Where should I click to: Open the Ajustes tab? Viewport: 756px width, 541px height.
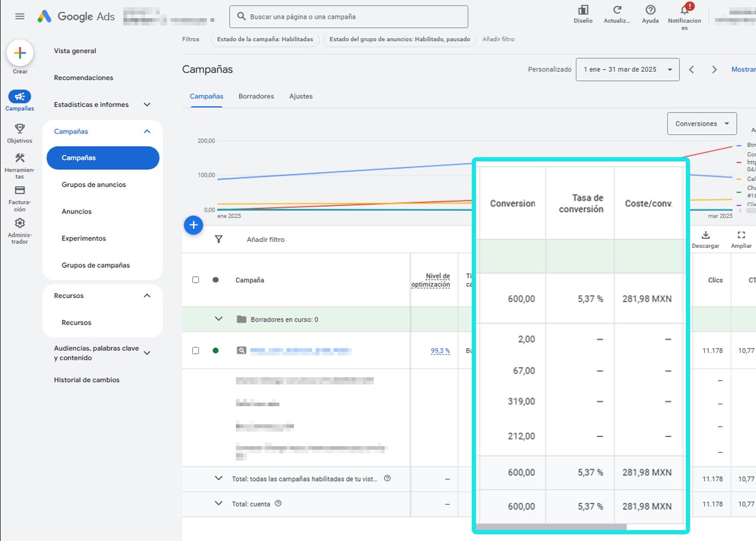301,96
